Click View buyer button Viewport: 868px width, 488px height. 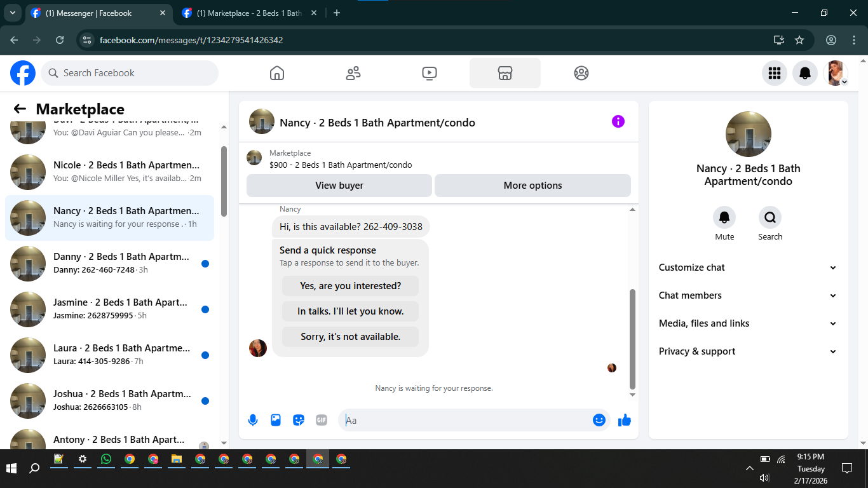tap(339, 186)
